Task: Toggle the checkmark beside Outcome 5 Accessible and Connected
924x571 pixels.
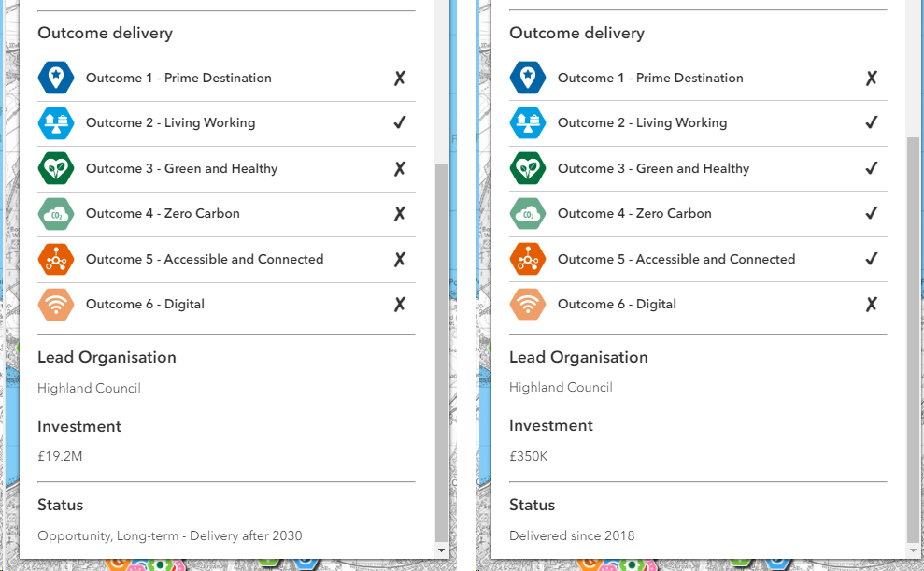Action: 872,259
